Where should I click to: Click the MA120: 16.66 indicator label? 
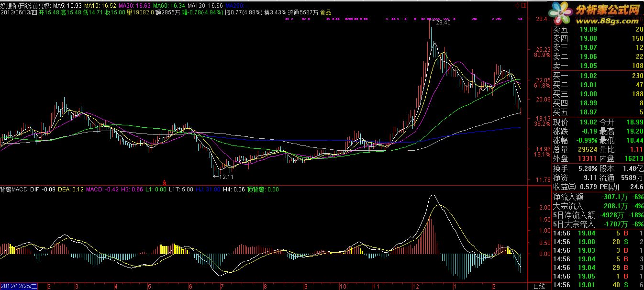click(205, 5)
